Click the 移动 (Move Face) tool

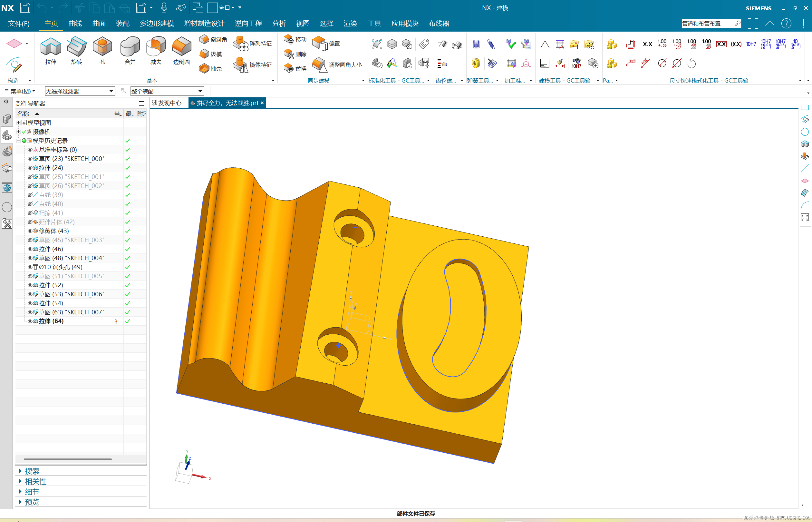point(295,39)
